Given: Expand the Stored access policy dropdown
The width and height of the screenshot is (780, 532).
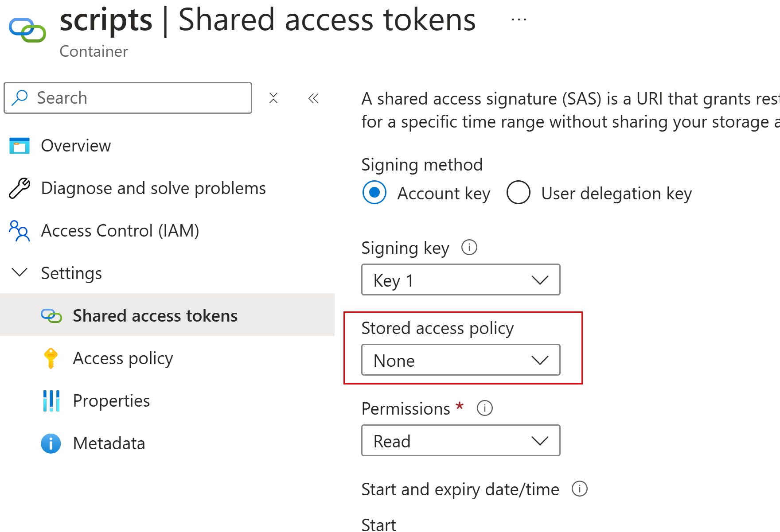Looking at the screenshot, I should coord(461,360).
